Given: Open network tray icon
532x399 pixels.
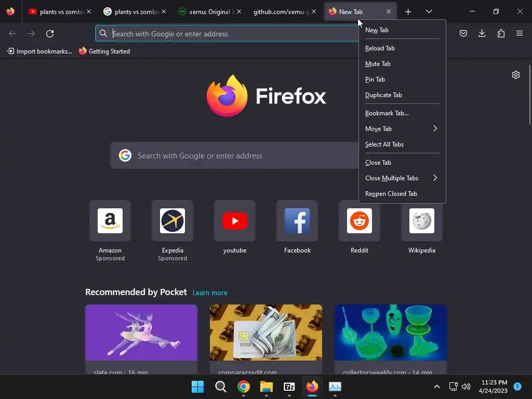Looking at the screenshot, I should (x=453, y=387).
